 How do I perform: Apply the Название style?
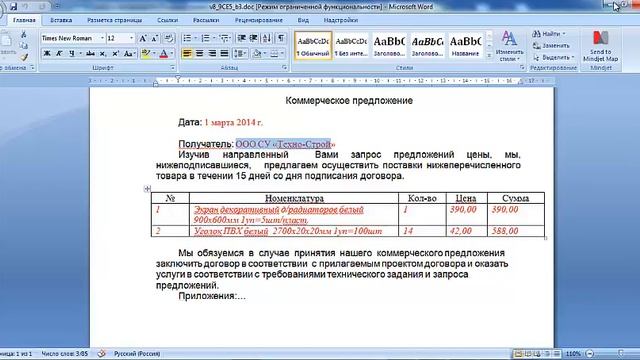[x=465, y=46]
